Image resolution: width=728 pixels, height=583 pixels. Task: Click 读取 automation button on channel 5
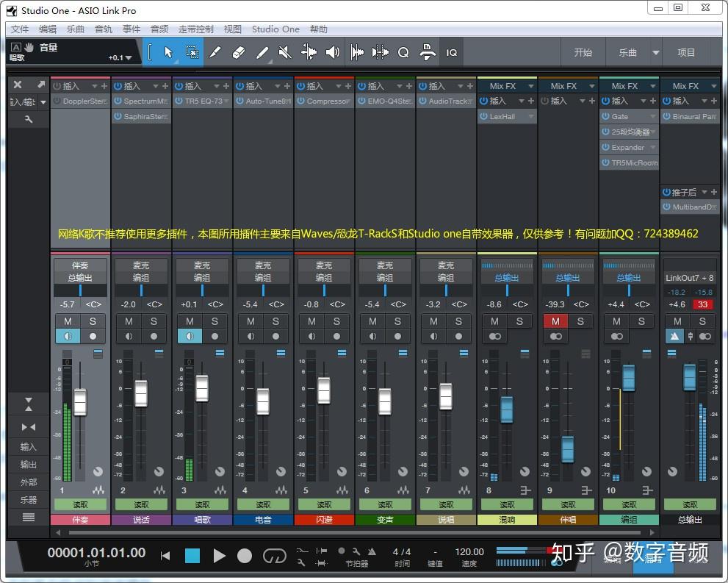324,504
